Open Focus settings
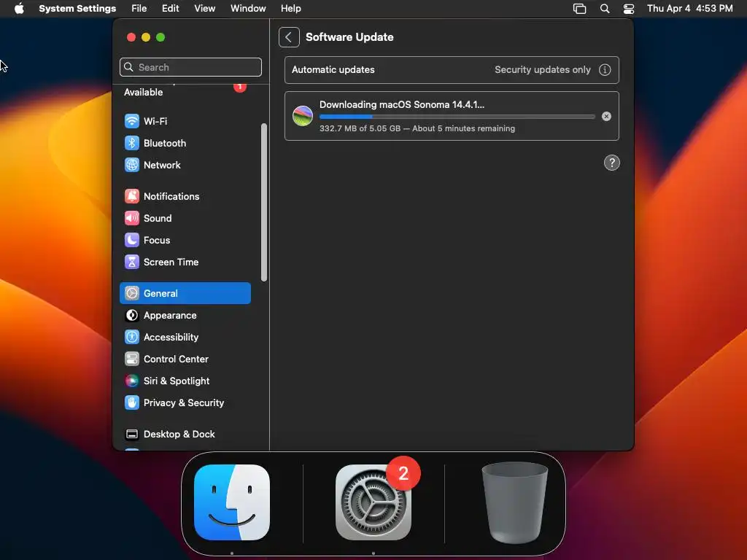The width and height of the screenshot is (747, 560). [x=185, y=240]
